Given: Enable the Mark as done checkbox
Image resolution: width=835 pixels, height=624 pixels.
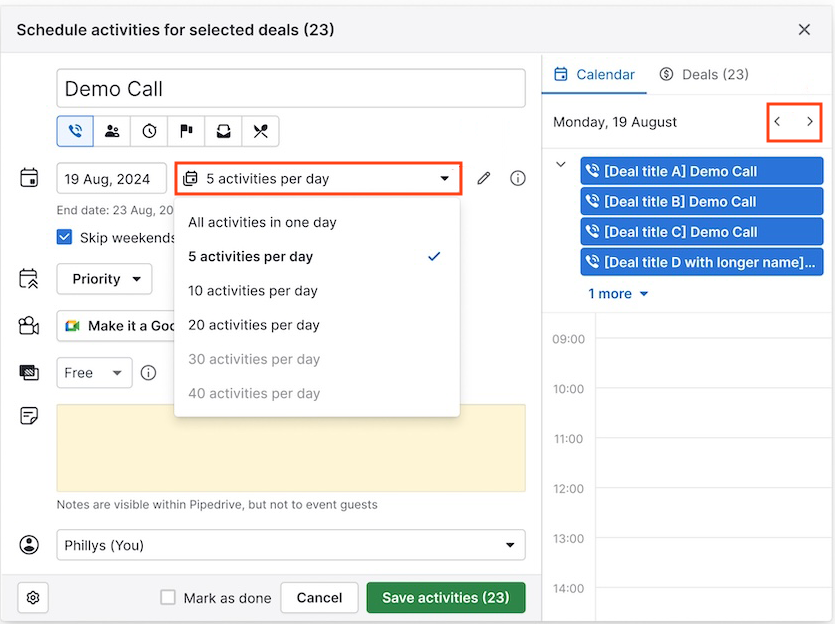Looking at the screenshot, I should tap(167, 597).
